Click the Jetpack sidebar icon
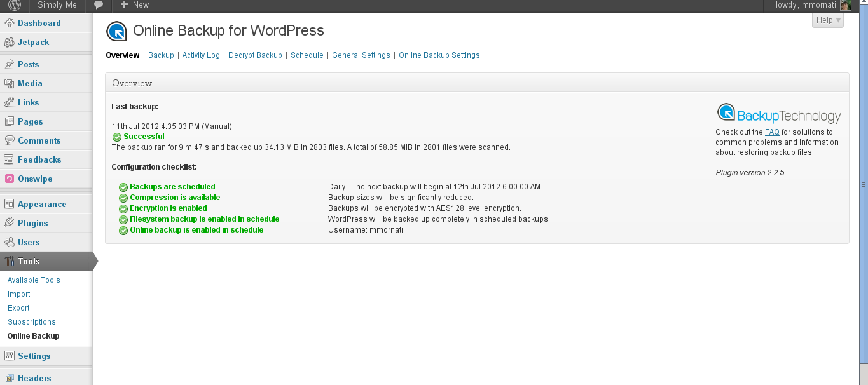Screen dimensions: 868x385 [x=10, y=42]
